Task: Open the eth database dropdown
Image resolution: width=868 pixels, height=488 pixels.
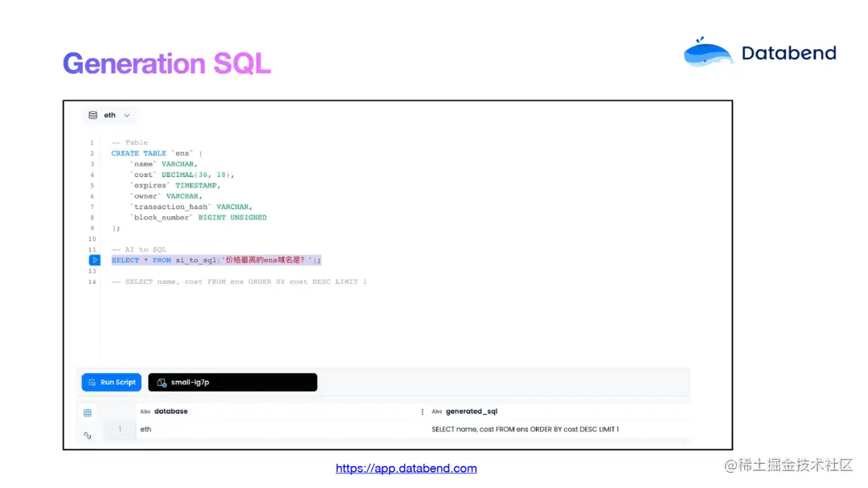Action: click(109, 115)
